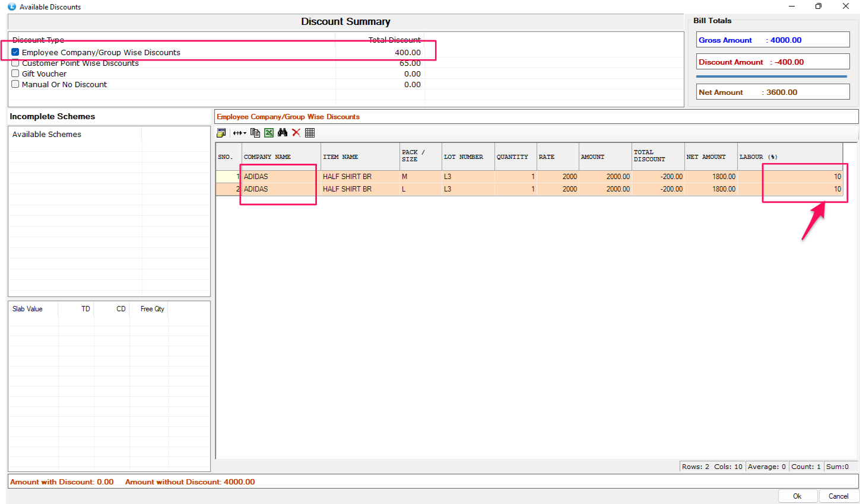Click the Available Discounts app icon
The height and width of the screenshot is (504, 860).
coord(12,7)
